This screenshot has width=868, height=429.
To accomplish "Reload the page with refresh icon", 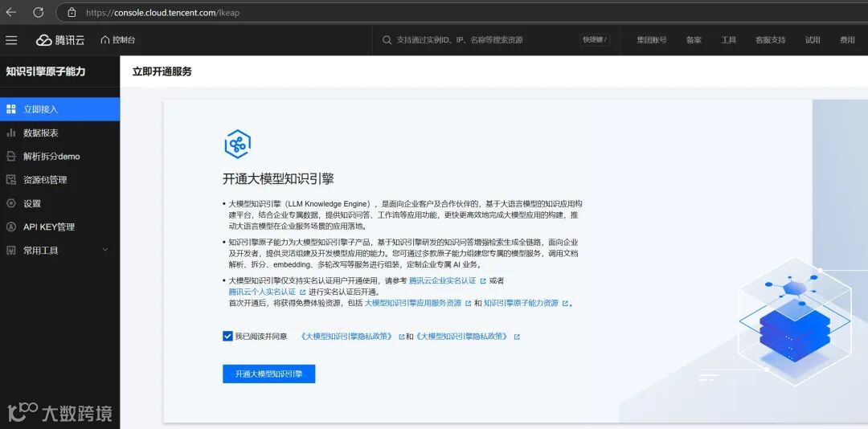I will coord(39,12).
